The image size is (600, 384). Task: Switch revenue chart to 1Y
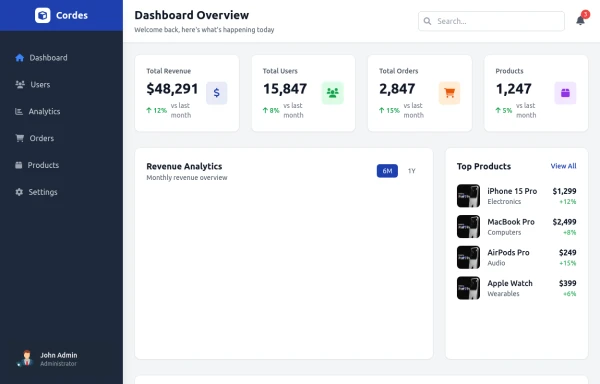[412, 171]
